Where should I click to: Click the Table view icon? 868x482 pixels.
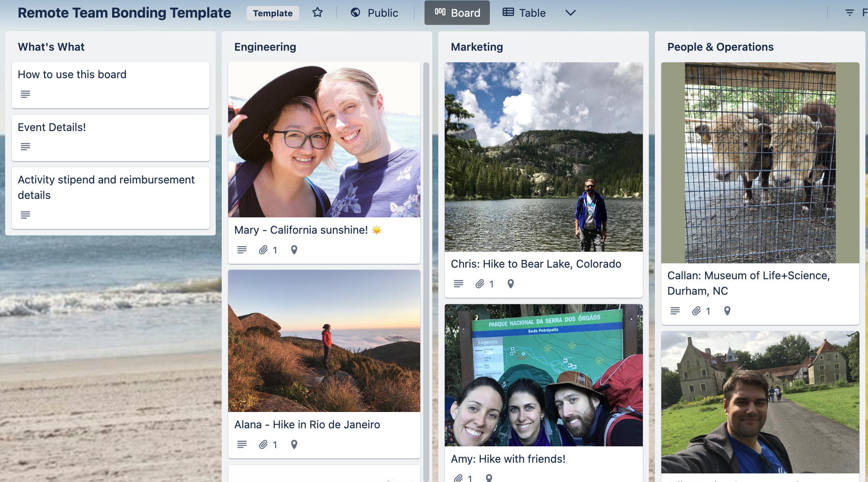508,12
